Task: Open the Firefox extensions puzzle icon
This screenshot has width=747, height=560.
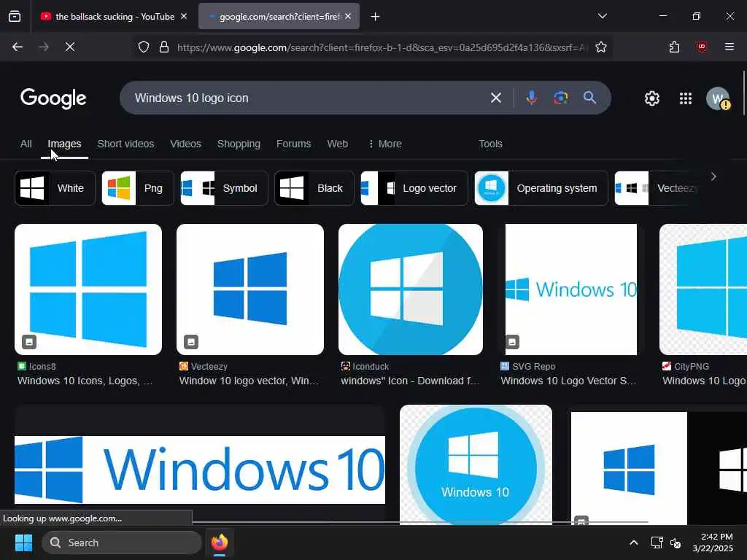Action: click(674, 47)
